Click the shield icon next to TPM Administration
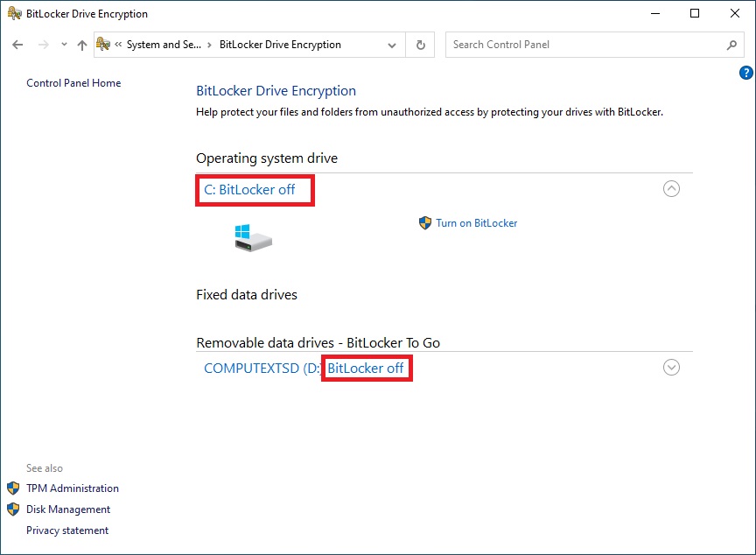This screenshot has height=555, width=756. [x=11, y=488]
